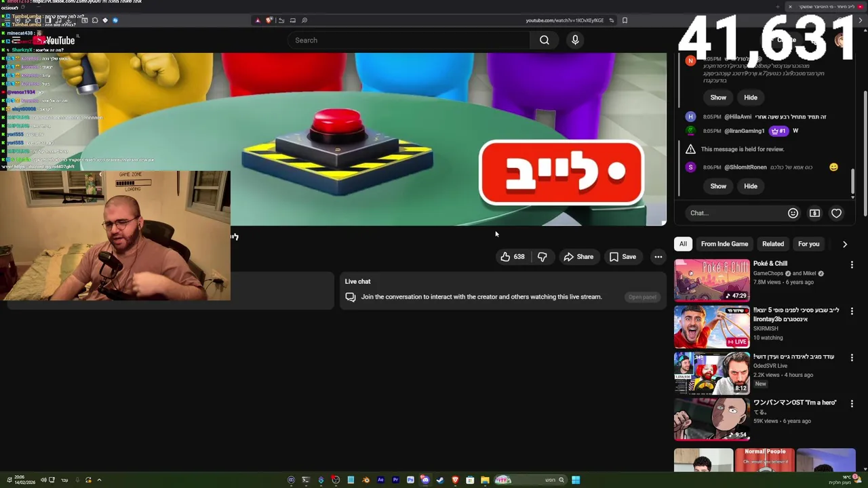Viewport: 868px width, 488px height.
Task: Dislike the video with thumbs down
Action: tap(542, 257)
